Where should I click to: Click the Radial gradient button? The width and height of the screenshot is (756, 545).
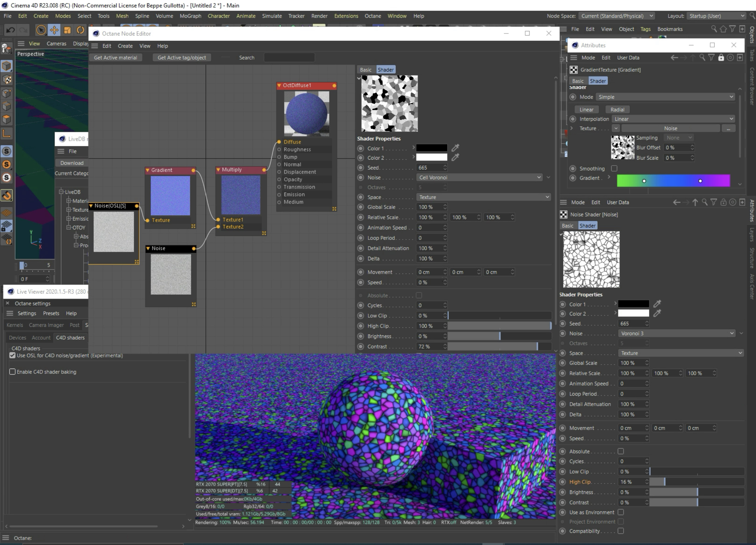617,109
